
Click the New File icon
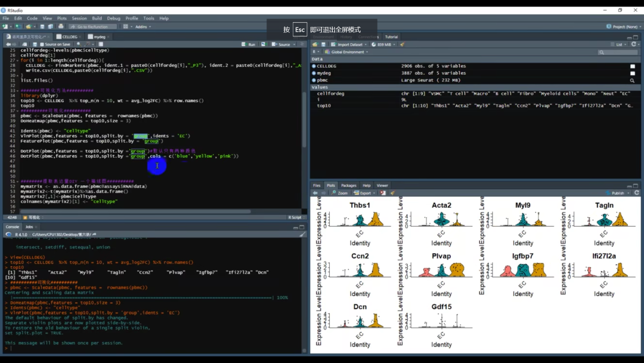5,26
